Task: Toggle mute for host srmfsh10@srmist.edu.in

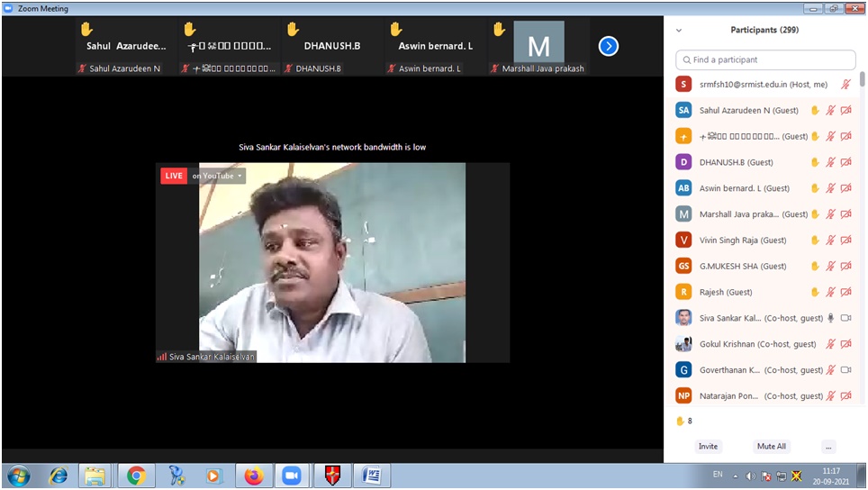Action: (845, 85)
